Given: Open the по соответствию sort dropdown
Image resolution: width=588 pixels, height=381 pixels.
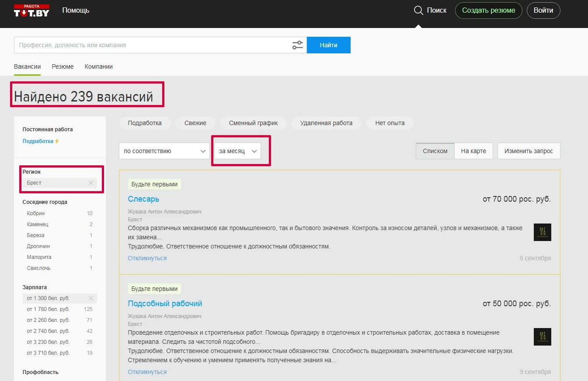Looking at the screenshot, I should tap(164, 151).
